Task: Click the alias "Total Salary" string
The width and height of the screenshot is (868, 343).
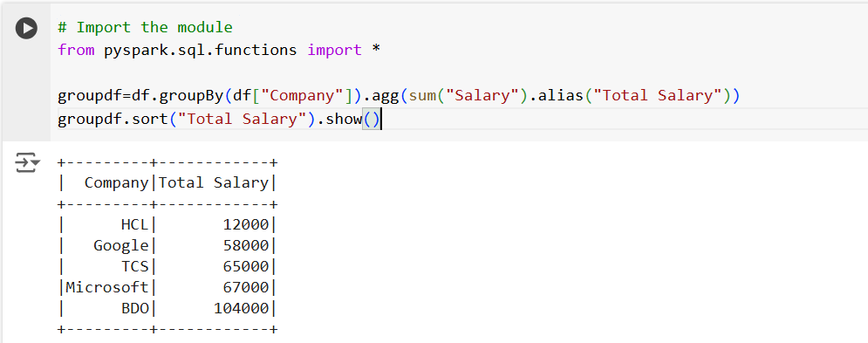Action: coord(657,96)
